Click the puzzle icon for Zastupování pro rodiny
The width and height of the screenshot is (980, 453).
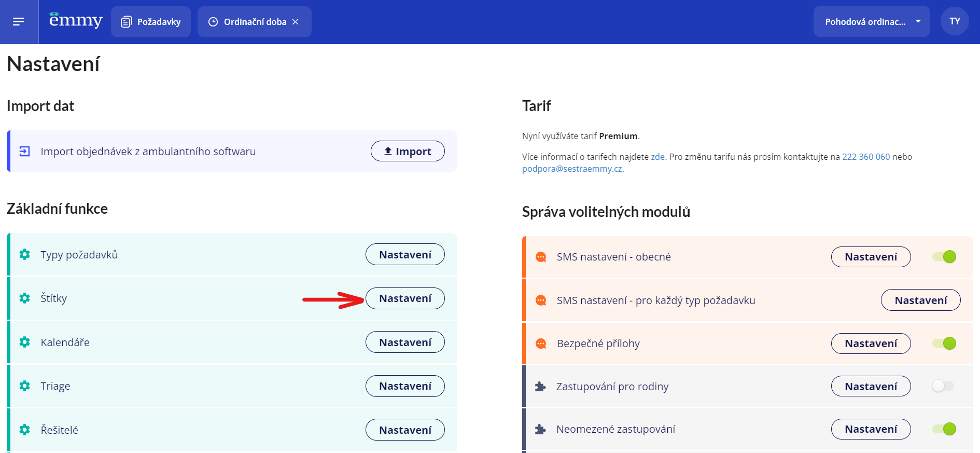540,387
